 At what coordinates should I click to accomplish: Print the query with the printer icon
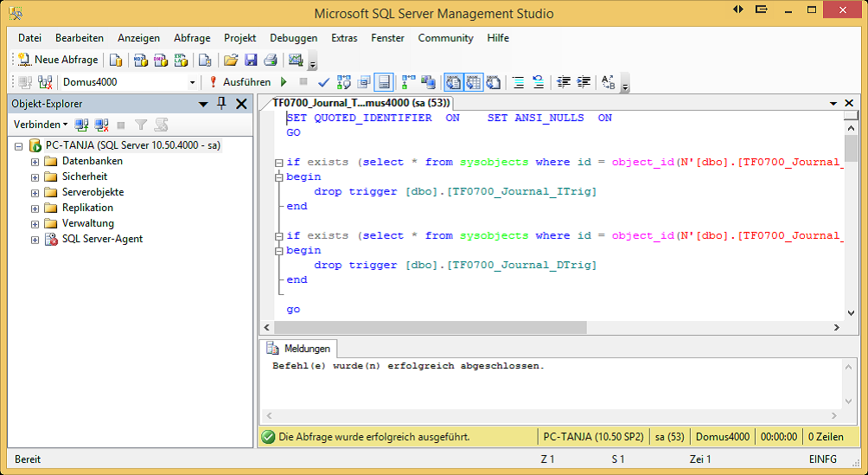[x=270, y=60]
